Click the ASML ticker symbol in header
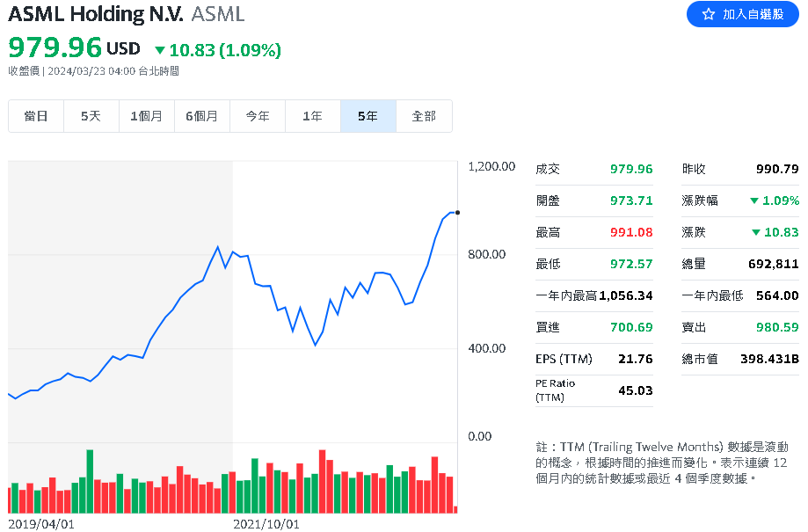Image resolution: width=808 pixels, height=532 pixels. [x=218, y=14]
